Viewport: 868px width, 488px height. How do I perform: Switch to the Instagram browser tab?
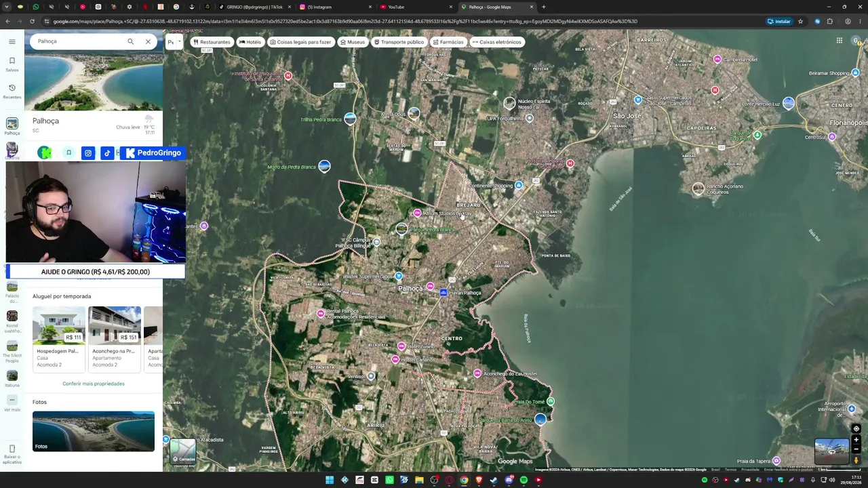[334, 7]
